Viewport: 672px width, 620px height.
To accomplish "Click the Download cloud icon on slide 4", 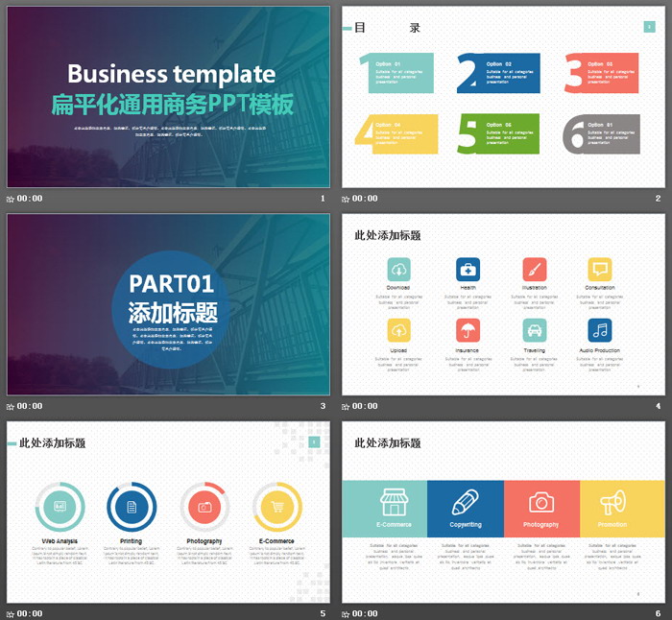I will click(x=399, y=270).
